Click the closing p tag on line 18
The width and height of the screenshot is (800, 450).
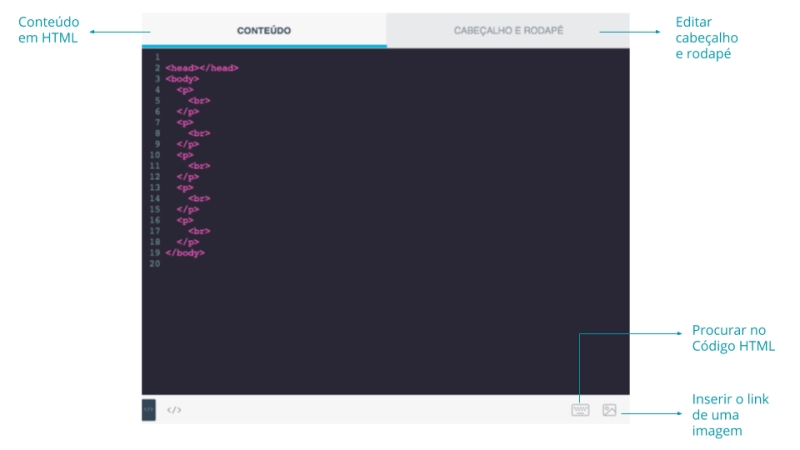(188, 242)
